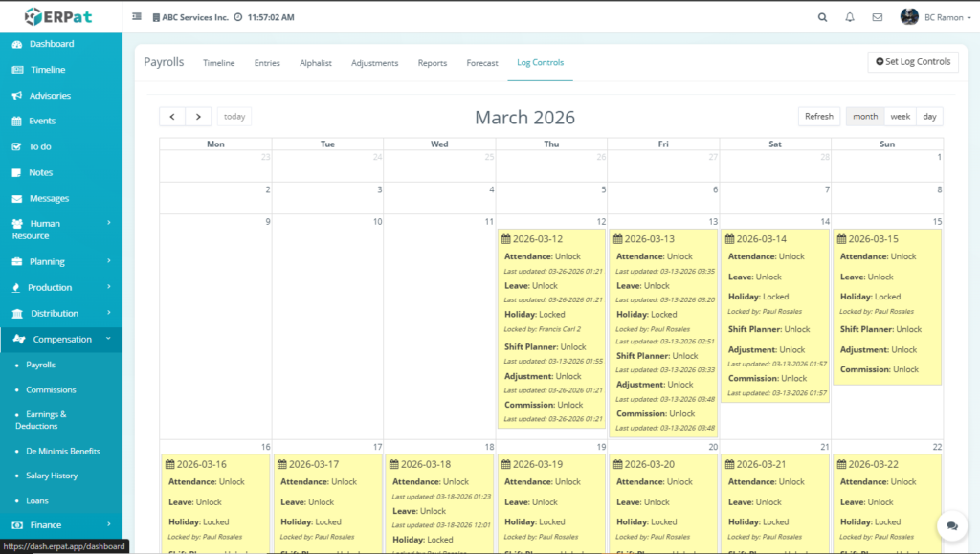The image size is (980, 554).
Task: Open Commissions in sidebar submenu
Action: [52, 389]
